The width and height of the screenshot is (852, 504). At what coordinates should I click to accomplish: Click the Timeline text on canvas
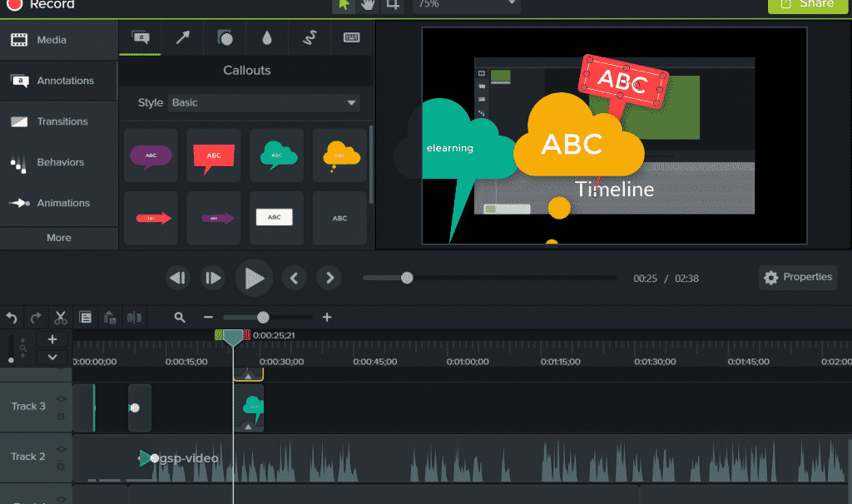point(615,189)
